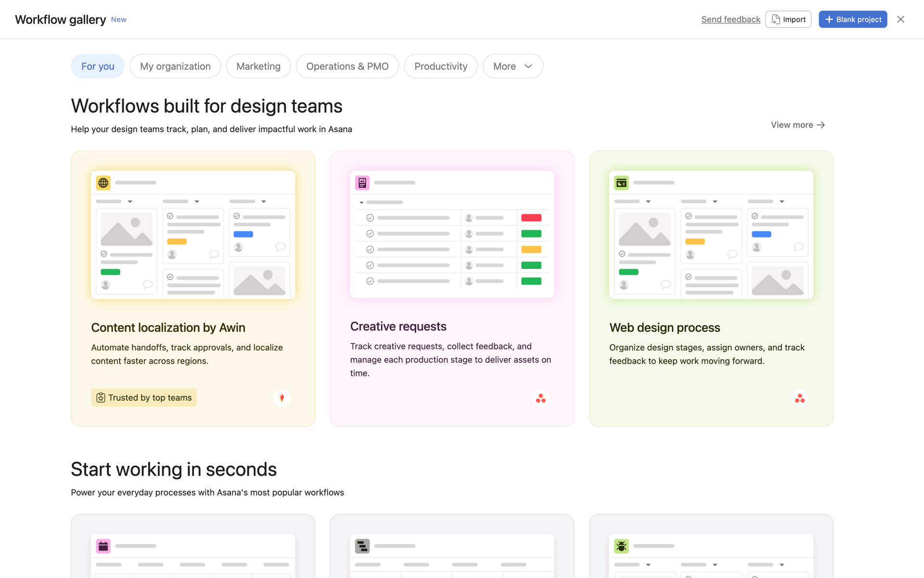Click the pink document icon on Creative requests
This screenshot has height=578, width=924.
[362, 183]
